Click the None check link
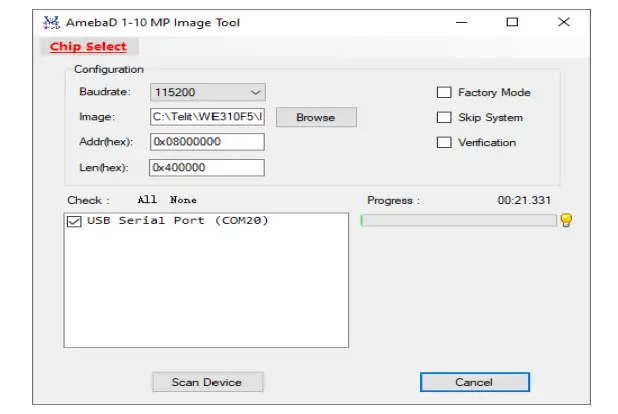Image resolution: width=618 pixels, height=414 pixels. point(183,200)
